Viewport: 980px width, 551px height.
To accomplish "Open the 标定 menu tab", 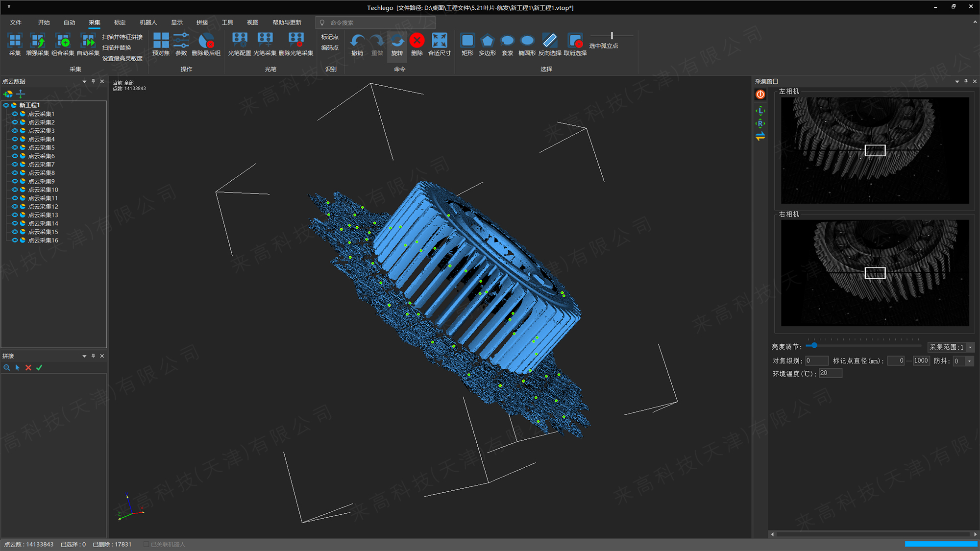I will (120, 23).
